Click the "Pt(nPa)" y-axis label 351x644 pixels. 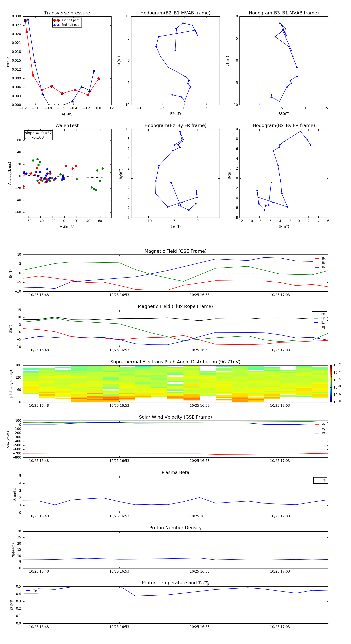click(8, 61)
